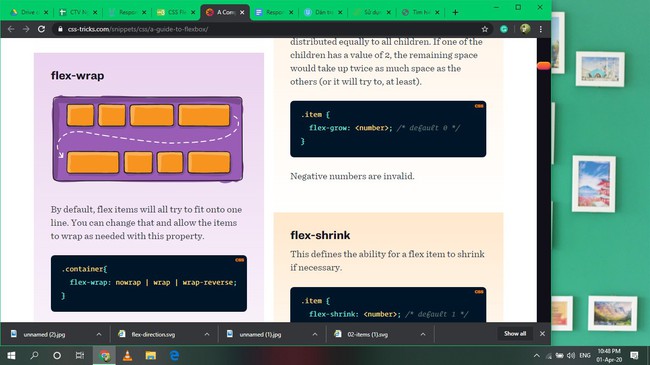
Task: Reload the css-tricks page
Action: pyautogui.click(x=41, y=29)
